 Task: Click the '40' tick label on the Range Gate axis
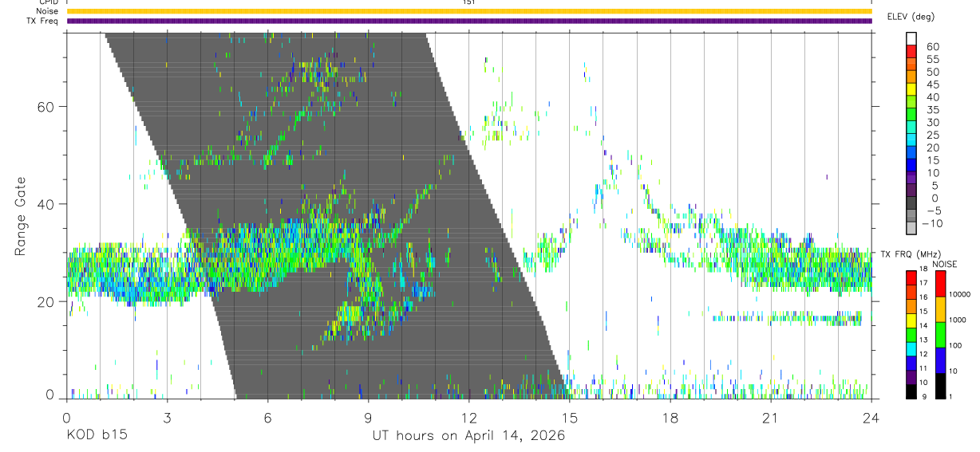coord(45,204)
